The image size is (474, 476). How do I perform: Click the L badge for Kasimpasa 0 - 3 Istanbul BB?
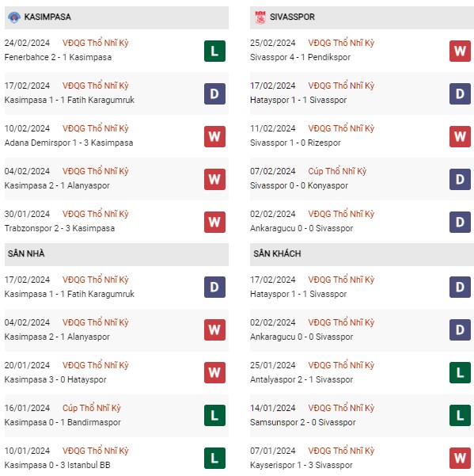[x=214, y=458]
